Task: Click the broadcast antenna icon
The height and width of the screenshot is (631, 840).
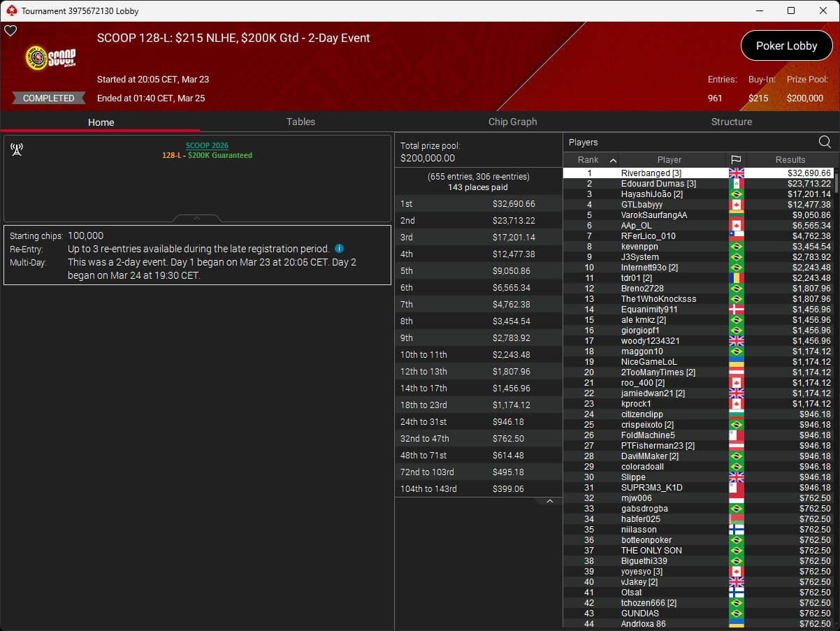Action: [x=17, y=150]
